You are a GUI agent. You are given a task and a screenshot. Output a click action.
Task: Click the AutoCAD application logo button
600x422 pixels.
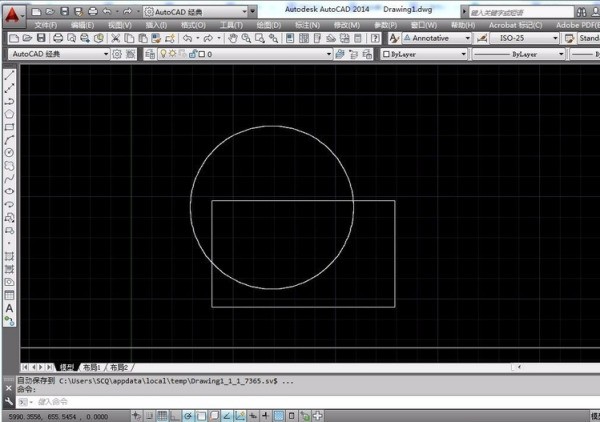[13, 16]
